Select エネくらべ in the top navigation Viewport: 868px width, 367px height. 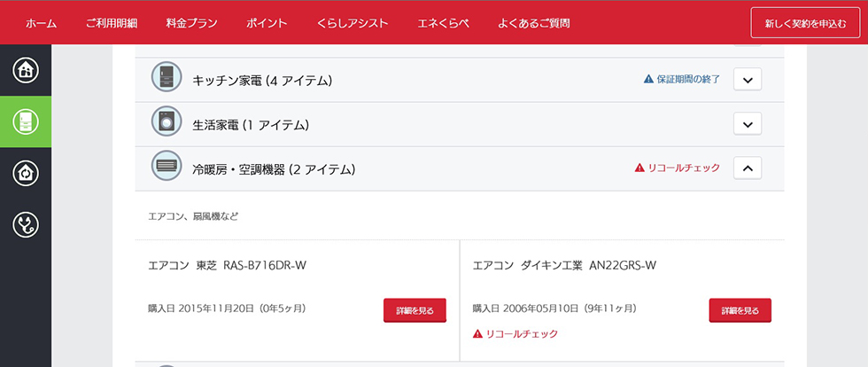[x=443, y=23]
